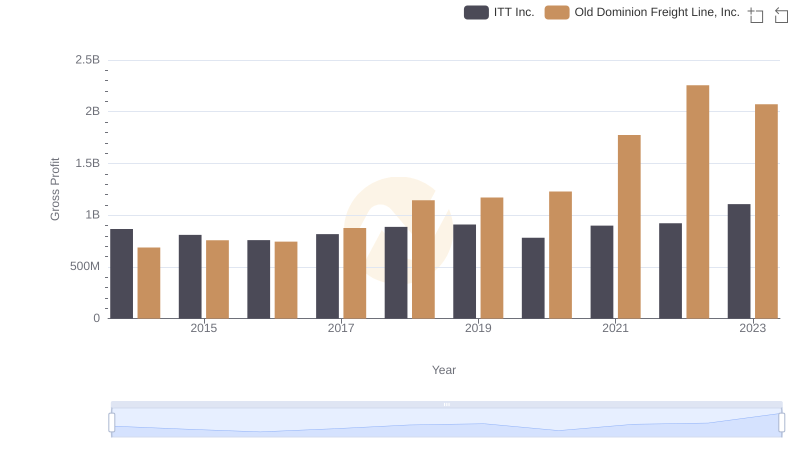This screenshot has height=461, width=800.
Task: Click the 2021 x-axis label
Action: pos(615,328)
